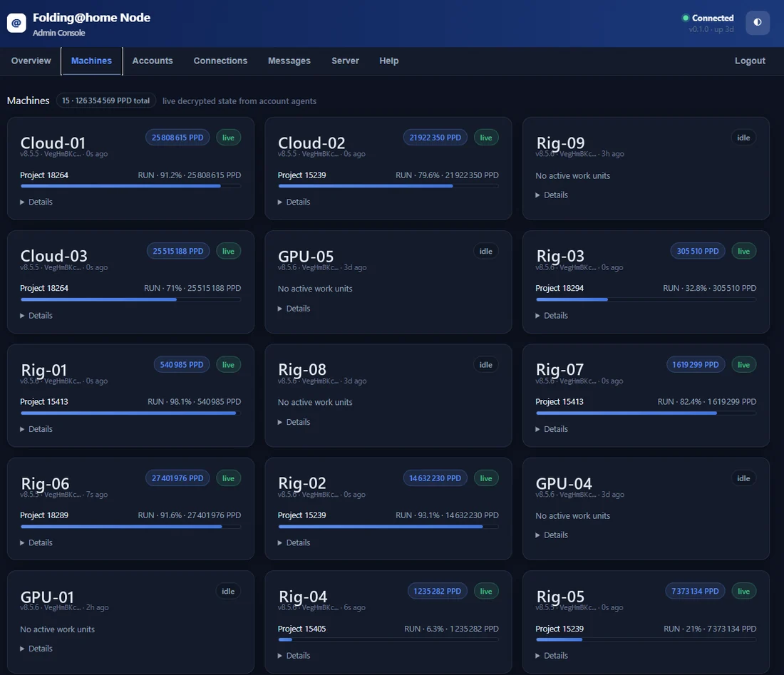Select the Machines tab
This screenshot has height=675, width=784.
point(91,61)
